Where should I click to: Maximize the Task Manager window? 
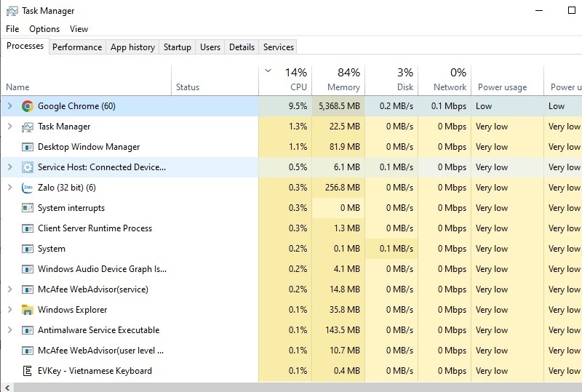coord(572,10)
